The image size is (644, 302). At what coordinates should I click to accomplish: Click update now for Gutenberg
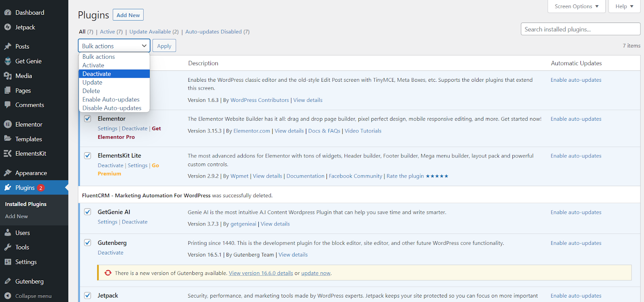316,273
